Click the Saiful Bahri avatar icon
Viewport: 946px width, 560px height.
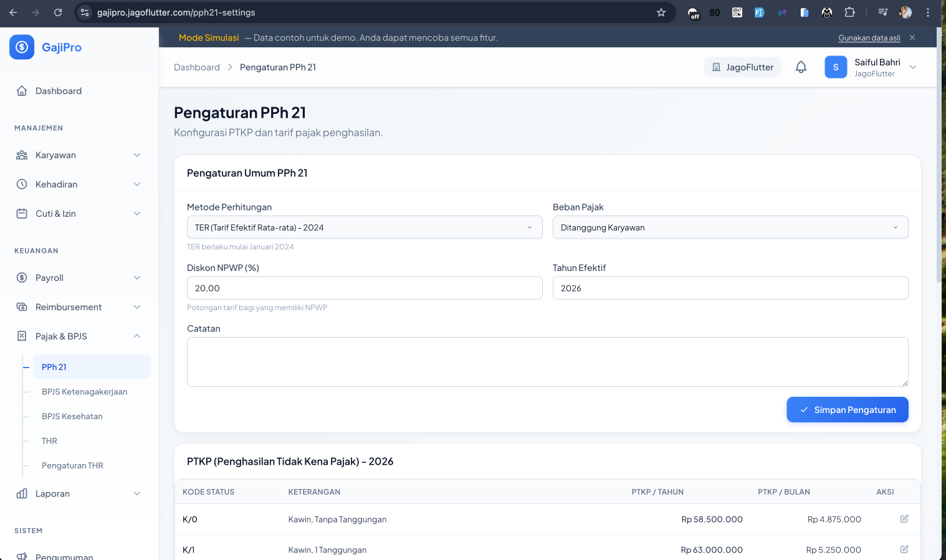pos(836,67)
